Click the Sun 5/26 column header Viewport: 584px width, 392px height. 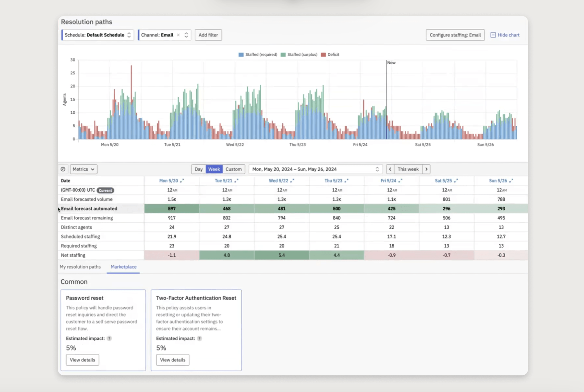tap(498, 181)
